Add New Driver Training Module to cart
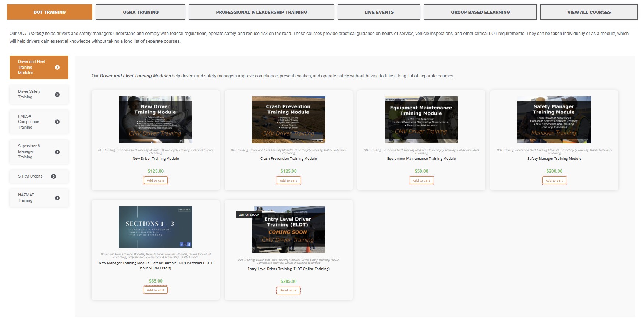Screen dimensions: 644x319 tap(156, 180)
